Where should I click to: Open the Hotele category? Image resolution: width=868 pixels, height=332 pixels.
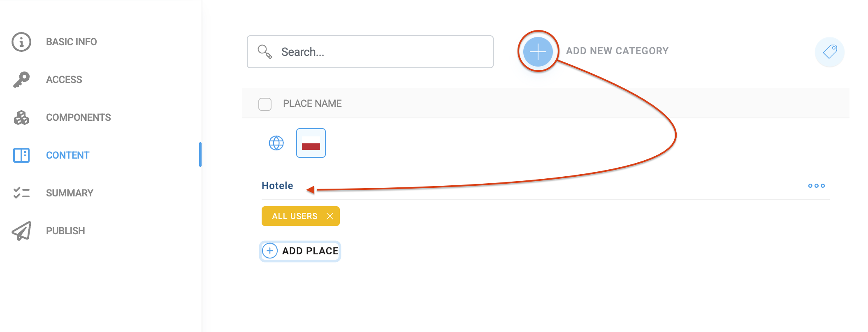click(278, 186)
